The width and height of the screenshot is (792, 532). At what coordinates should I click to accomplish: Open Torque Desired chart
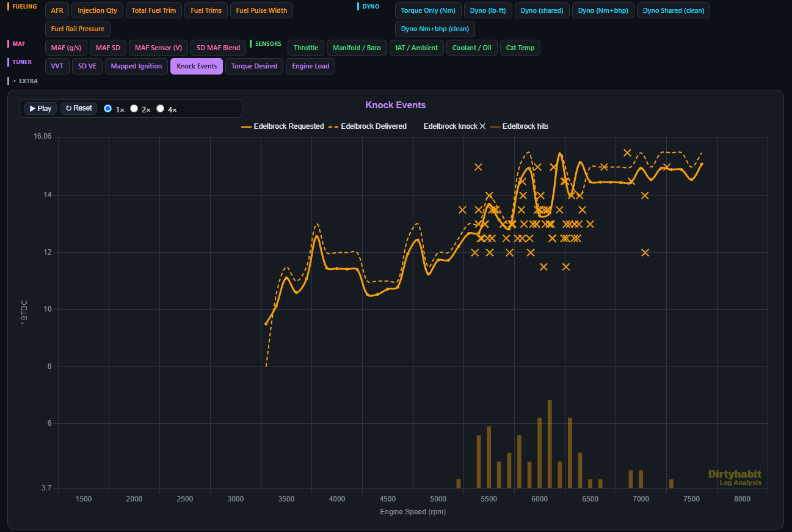pos(255,66)
